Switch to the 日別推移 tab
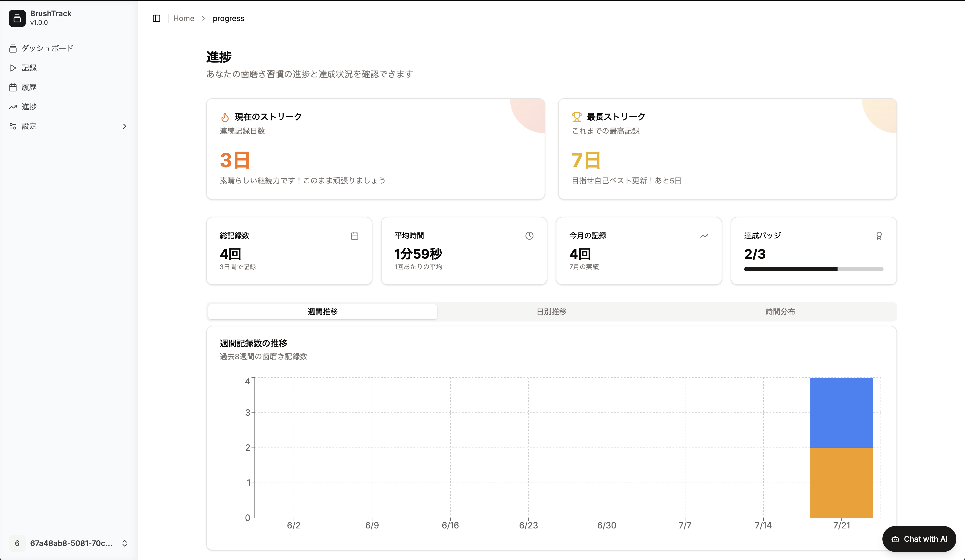The width and height of the screenshot is (965, 560). tap(551, 312)
